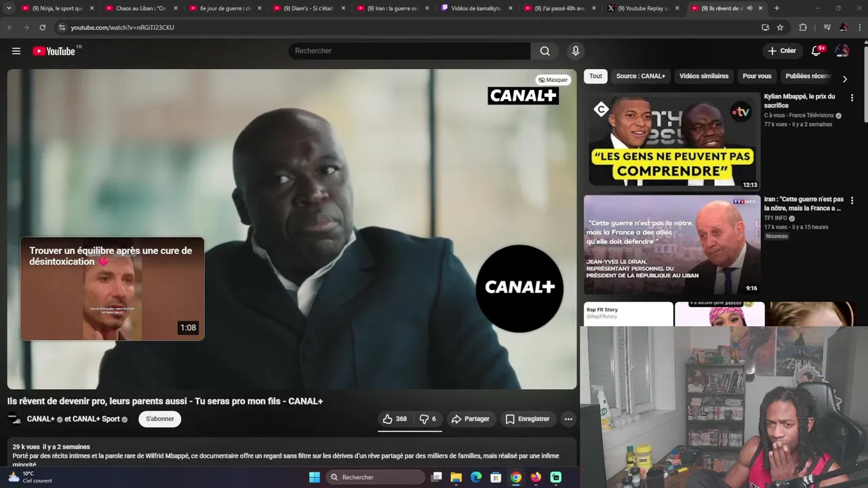The image size is (868, 488).
Task: Open the Rap FR Story shorts card
Action: point(629,314)
